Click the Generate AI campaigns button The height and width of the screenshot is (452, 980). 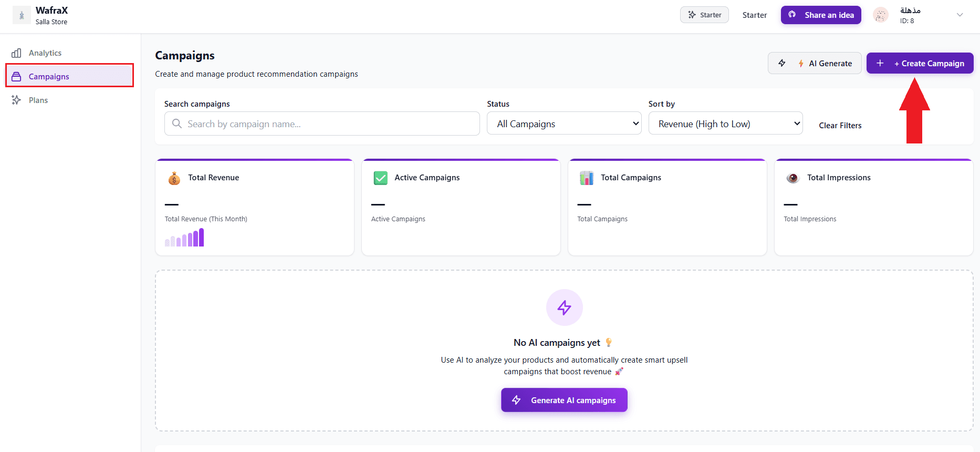pos(564,400)
